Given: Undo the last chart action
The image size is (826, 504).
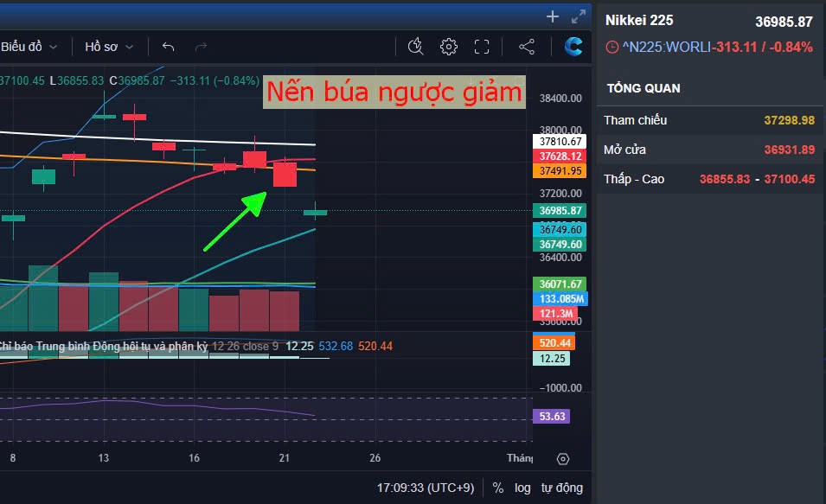Looking at the screenshot, I should pos(168,47).
